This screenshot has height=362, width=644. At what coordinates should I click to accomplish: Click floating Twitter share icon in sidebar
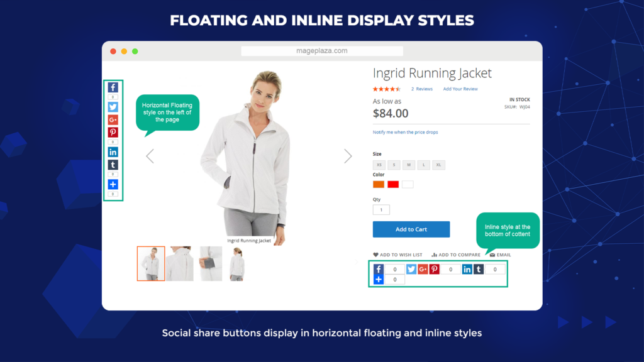click(113, 107)
